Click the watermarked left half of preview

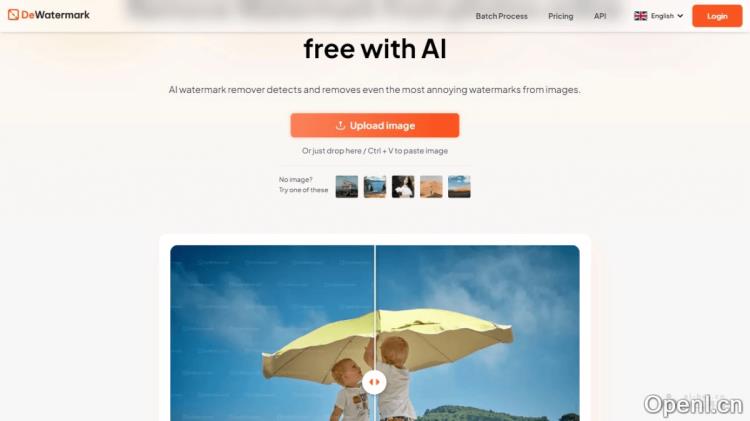272,333
